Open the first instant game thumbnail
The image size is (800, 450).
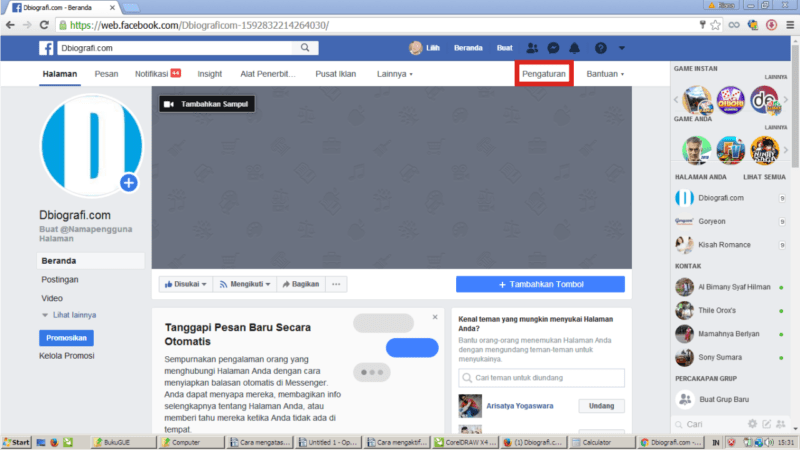point(696,99)
